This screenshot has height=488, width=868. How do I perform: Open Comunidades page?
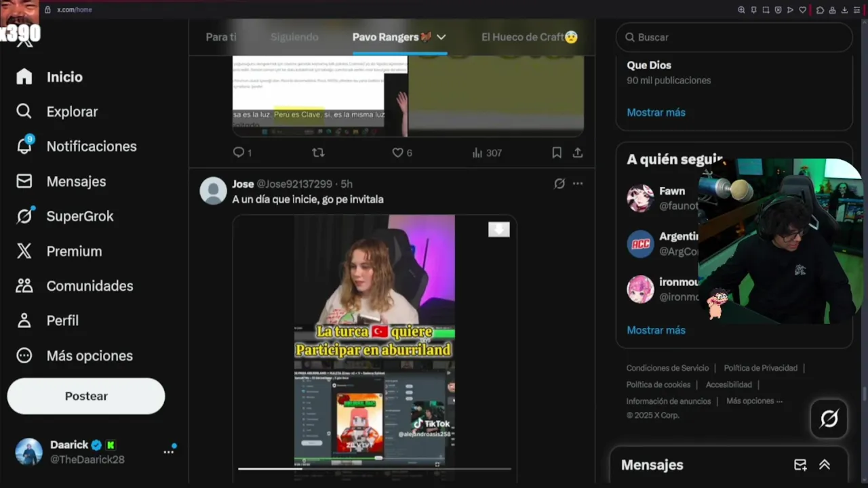(75, 286)
